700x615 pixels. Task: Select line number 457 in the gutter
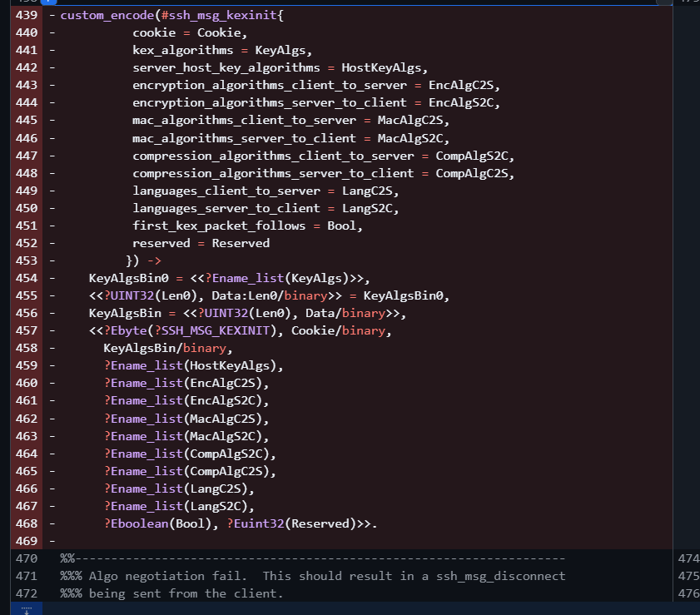[27, 330]
